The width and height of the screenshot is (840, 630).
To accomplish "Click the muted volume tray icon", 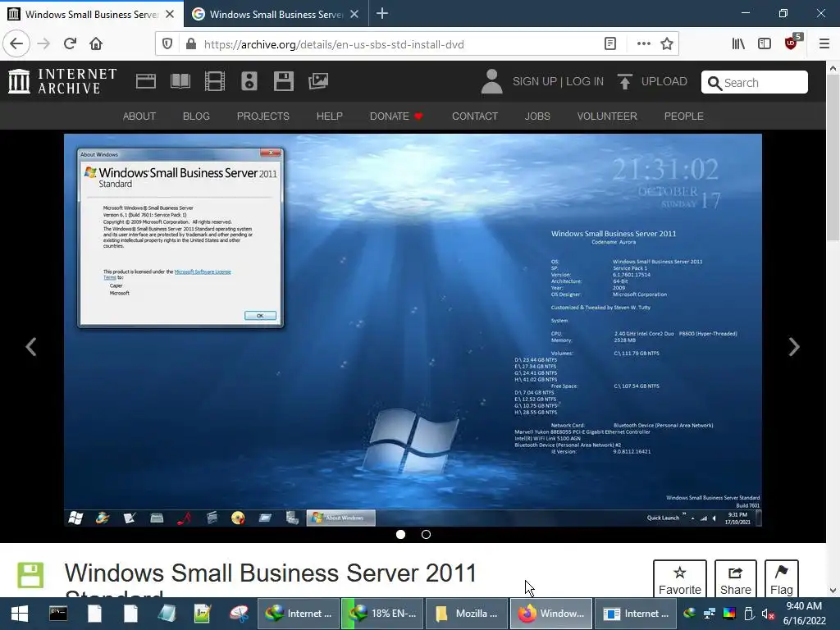I will [768, 614].
